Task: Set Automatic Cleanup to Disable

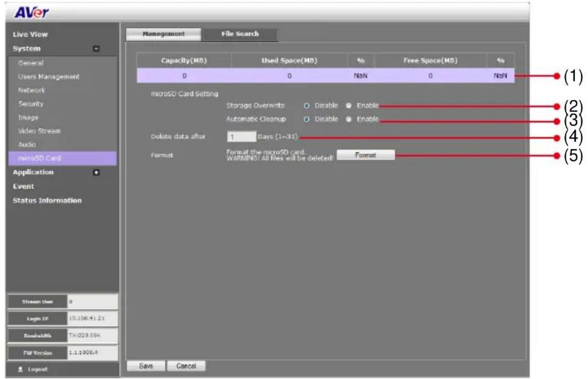Action: pyautogui.click(x=307, y=119)
